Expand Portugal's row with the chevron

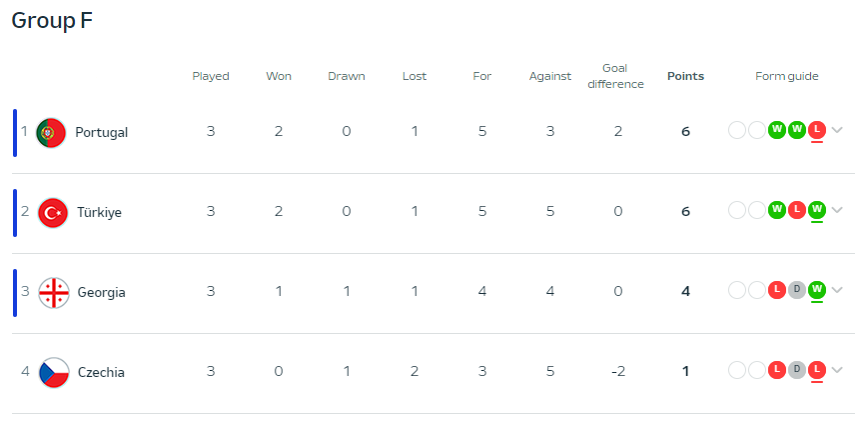coord(837,130)
